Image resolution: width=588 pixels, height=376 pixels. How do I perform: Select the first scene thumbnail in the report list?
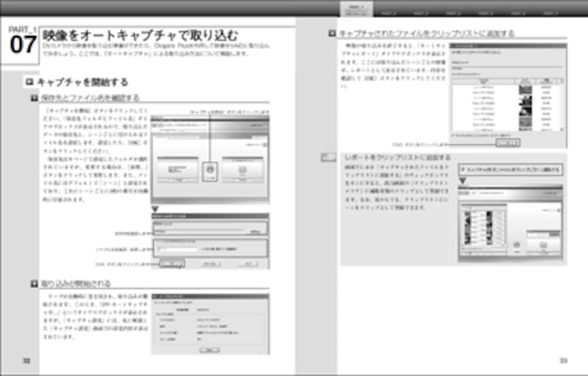point(525,90)
